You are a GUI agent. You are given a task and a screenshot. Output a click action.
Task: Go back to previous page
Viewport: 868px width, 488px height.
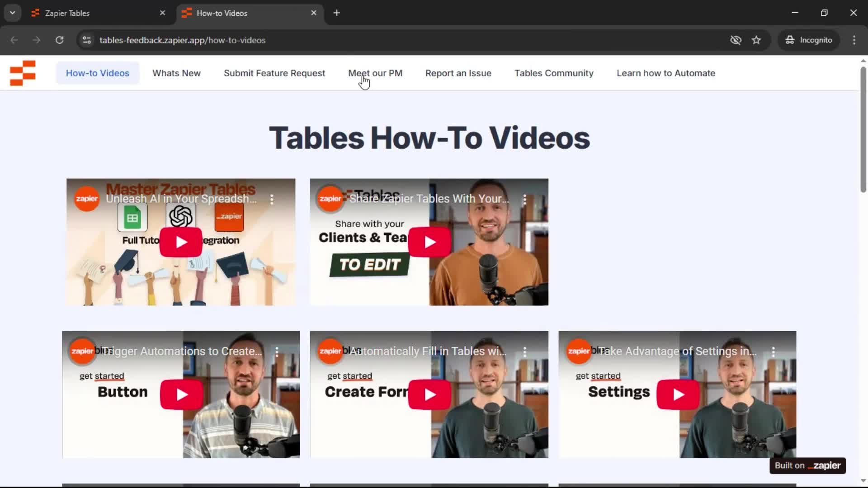click(14, 40)
